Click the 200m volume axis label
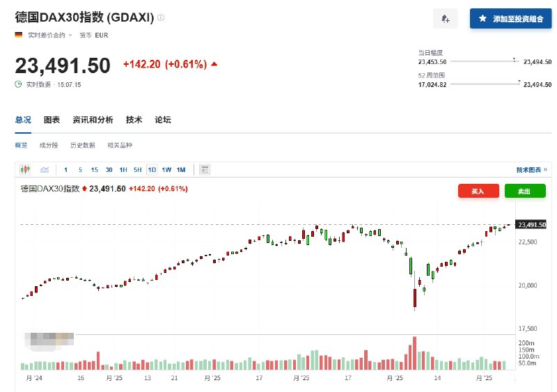Screen dimensions: 557x392 (526, 343)
